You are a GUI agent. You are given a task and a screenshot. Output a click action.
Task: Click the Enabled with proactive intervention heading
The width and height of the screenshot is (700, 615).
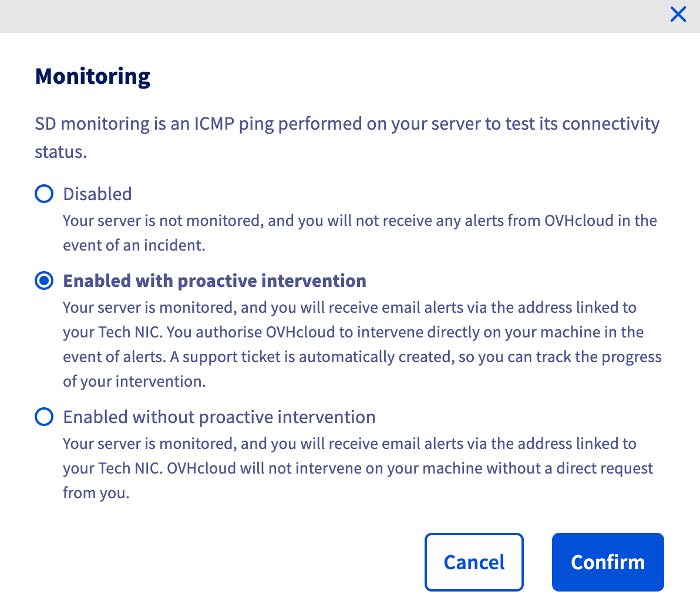click(214, 281)
